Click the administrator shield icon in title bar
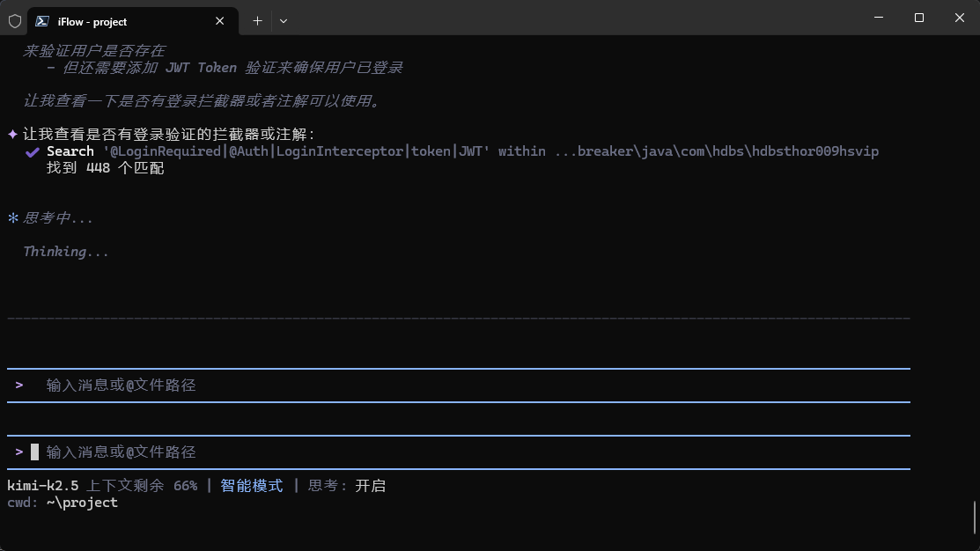 [15, 21]
